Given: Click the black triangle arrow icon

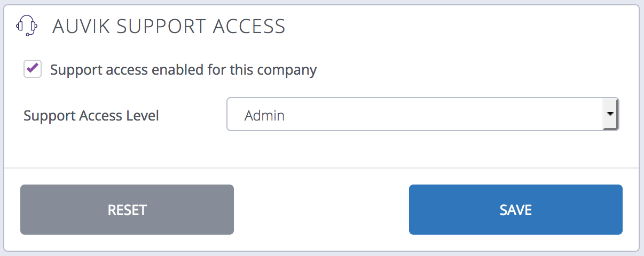Looking at the screenshot, I should 610,114.
